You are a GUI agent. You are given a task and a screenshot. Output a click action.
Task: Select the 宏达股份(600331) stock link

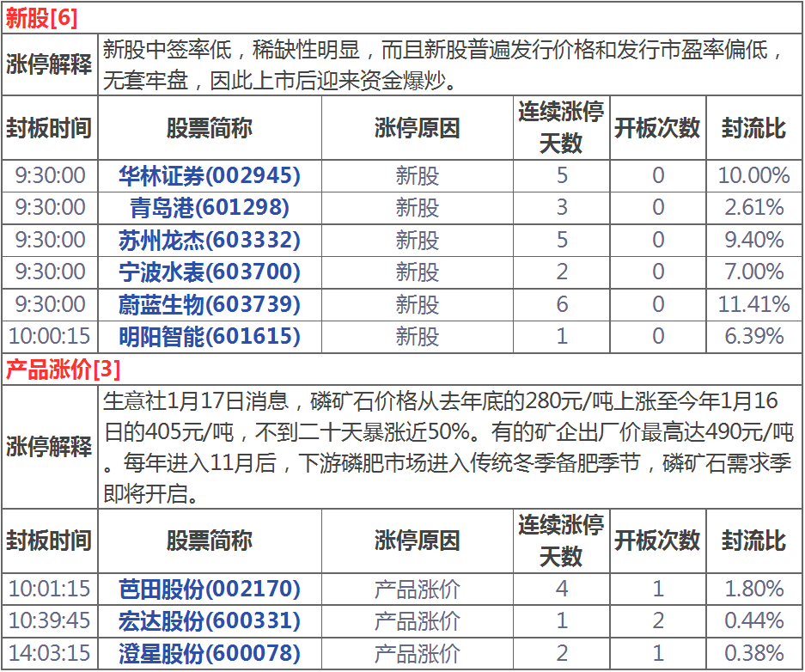[x=210, y=620]
